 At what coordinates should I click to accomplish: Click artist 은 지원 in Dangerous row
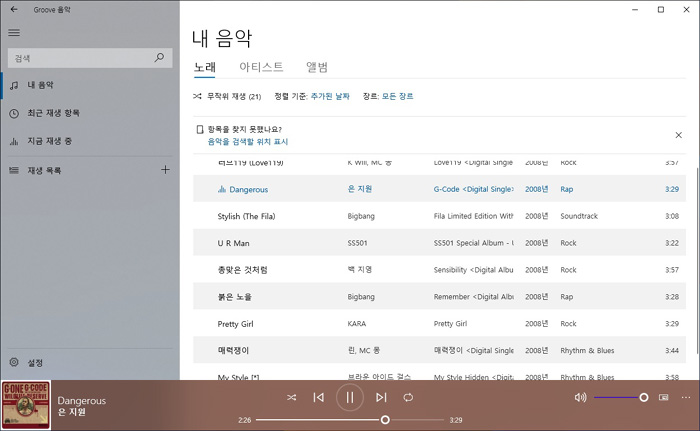(x=360, y=189)
